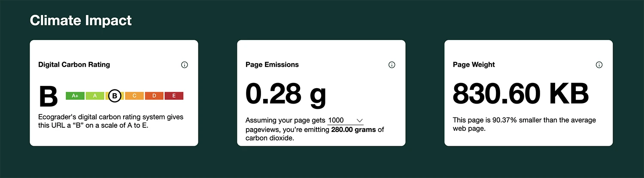Click the light green A rating segment
The image size is (644, 178).
pos(95,96)
